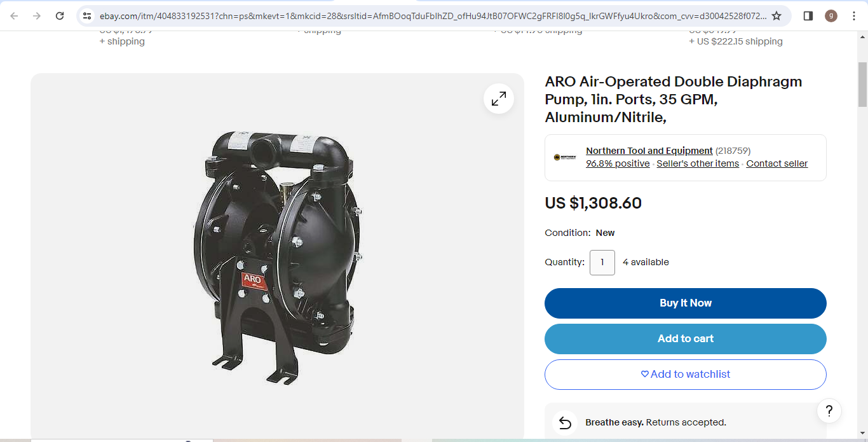Go back to previous page

pos(15,16)
